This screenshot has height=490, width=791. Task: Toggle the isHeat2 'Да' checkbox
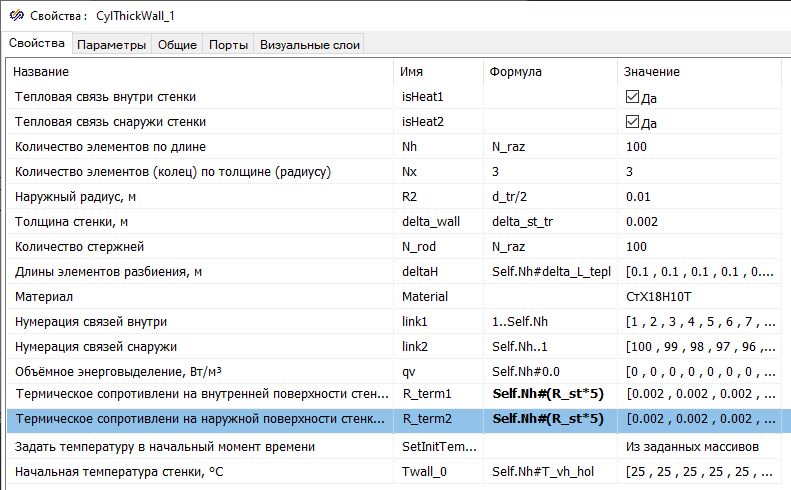(x=632, y=122)
